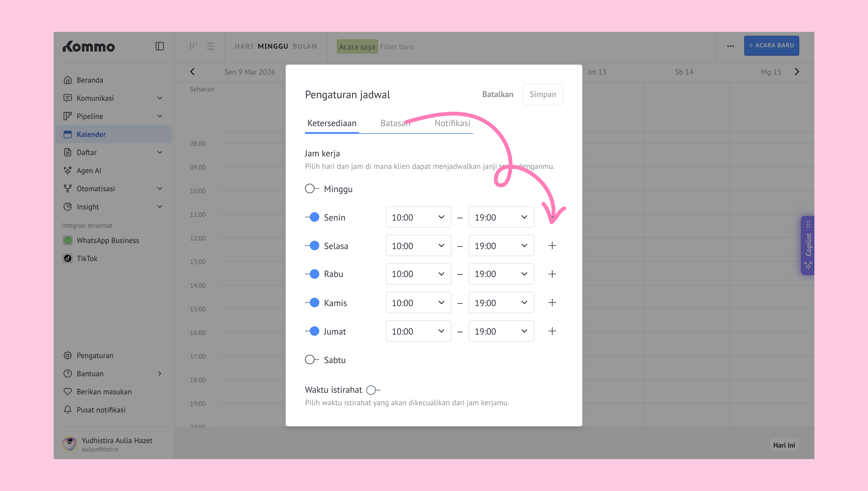Open Senin start time 10:00 dropdown

(x=418, y=217)
